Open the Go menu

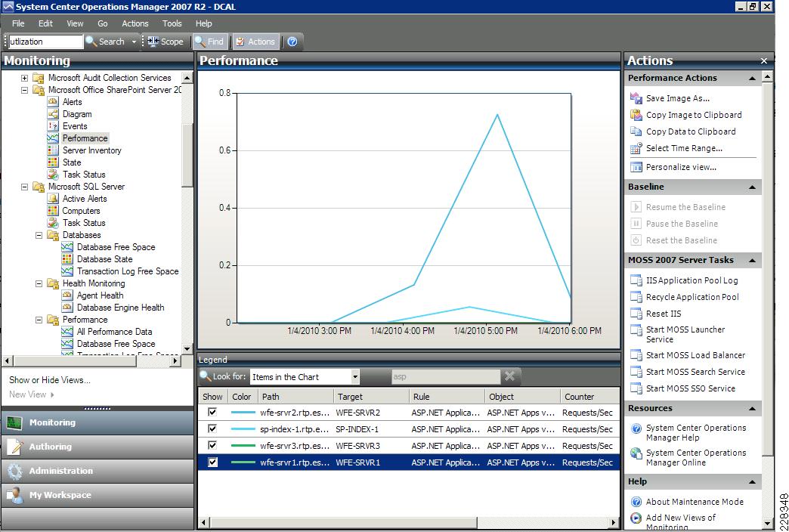103,23
